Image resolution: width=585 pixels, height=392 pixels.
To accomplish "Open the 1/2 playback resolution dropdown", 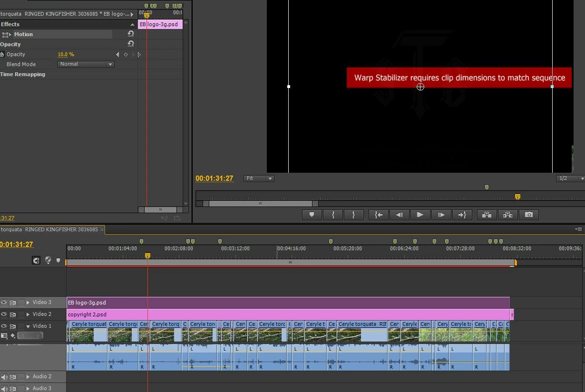I will click(x=570, y=178).
